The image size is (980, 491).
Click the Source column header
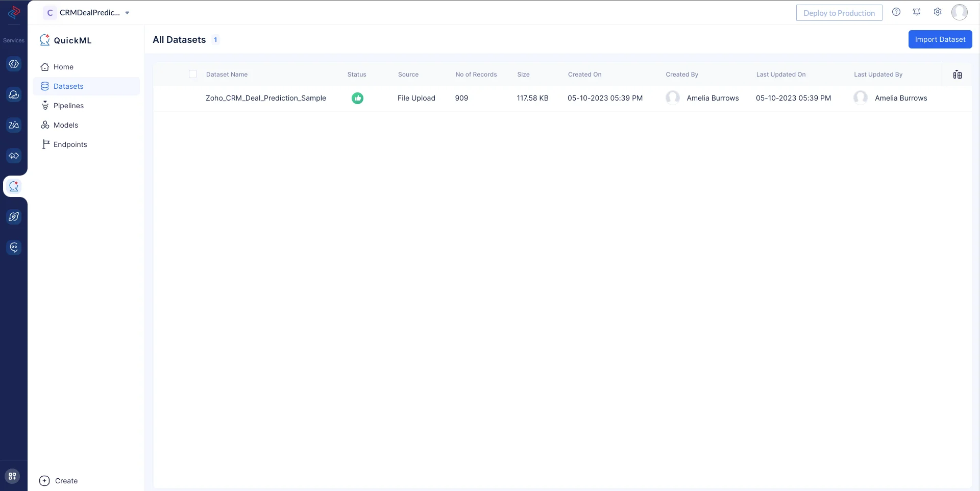click(x=408, y=75)
